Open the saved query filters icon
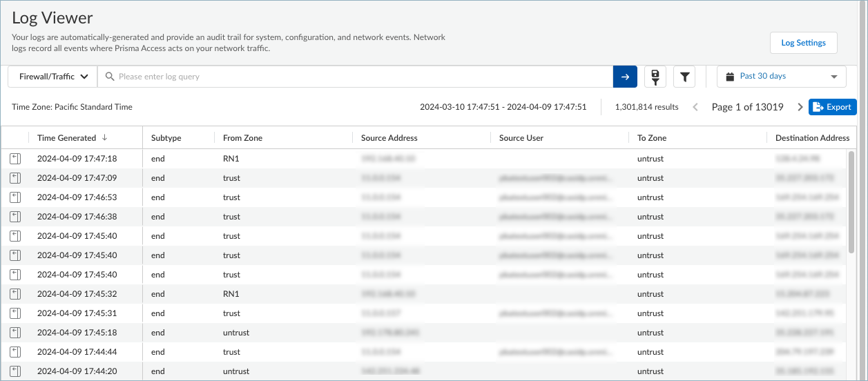 click(x=655, y=77)
